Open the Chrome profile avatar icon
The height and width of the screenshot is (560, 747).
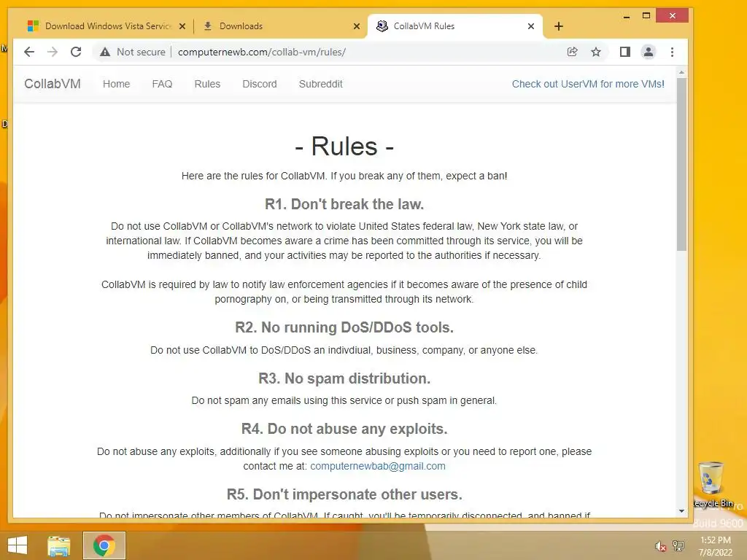coord(648,52)
